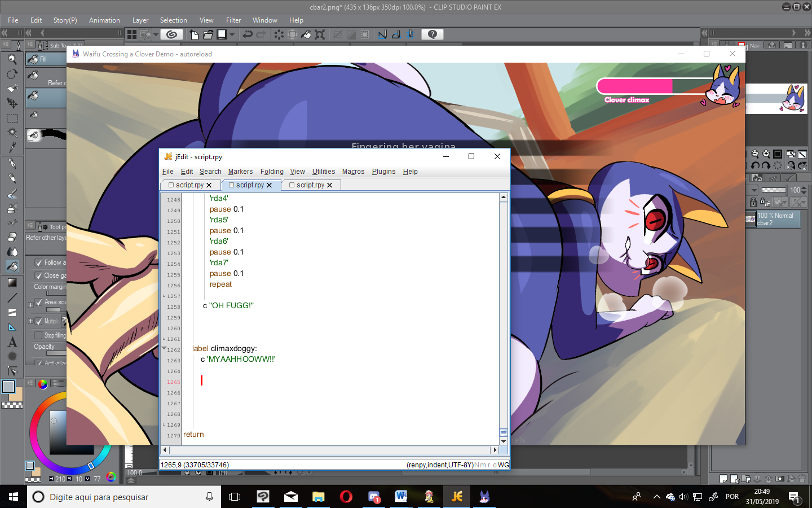This screenshot has height=508, width=812.
Task: Enable the Stop filling checkbox
Action: click(x=39, y=335)
